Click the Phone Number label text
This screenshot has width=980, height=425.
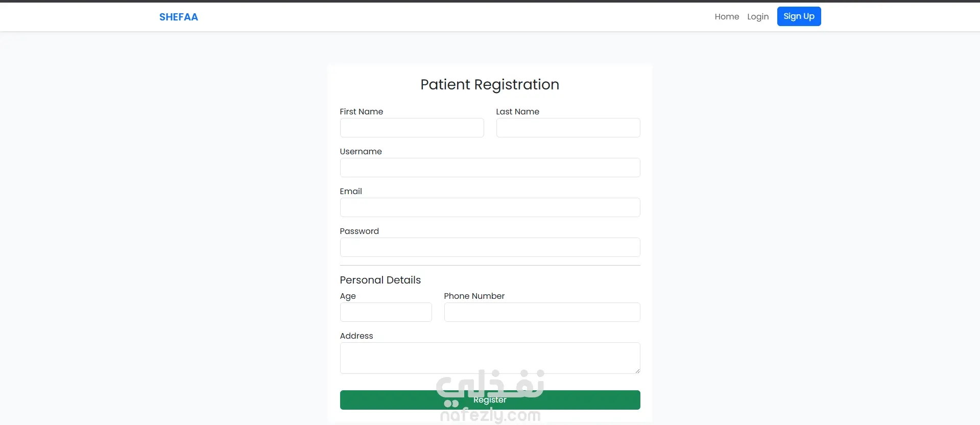tap(474, 296)
